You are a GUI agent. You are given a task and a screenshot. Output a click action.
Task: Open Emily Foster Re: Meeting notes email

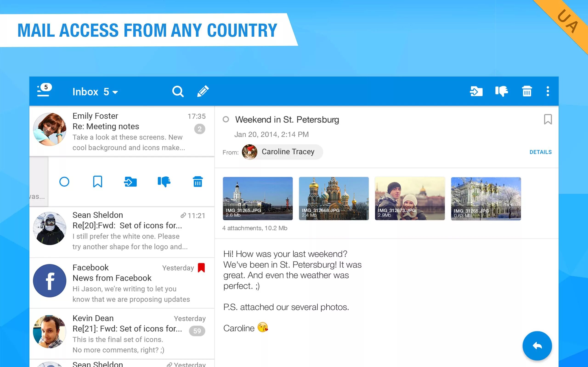(126, 131)
